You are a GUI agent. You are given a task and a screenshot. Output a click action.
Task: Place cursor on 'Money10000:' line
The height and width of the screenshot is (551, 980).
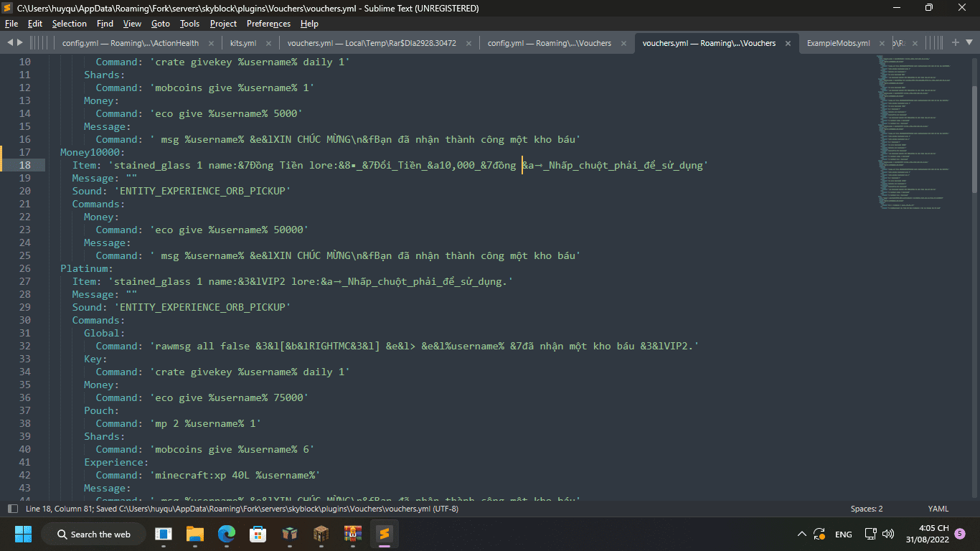[93, 152]
